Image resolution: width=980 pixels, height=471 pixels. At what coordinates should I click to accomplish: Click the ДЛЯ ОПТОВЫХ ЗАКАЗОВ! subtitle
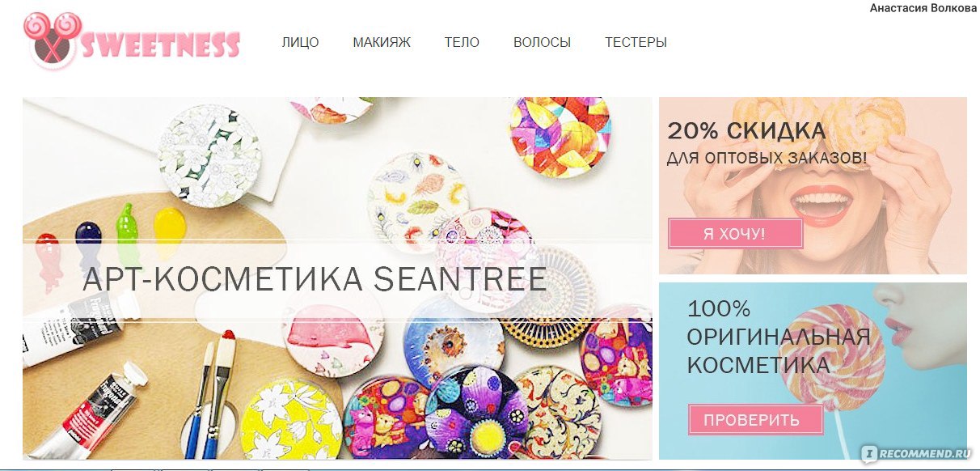click(767, 157)
